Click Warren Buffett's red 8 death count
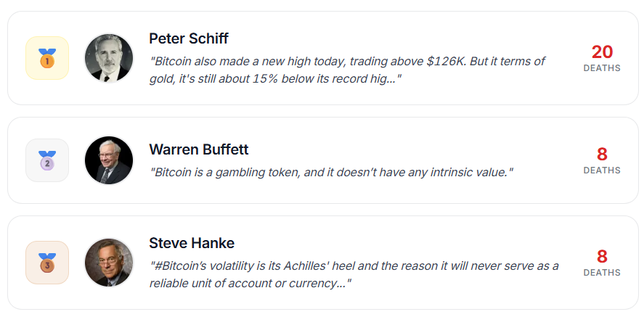Screen dimensions: 644x317 602,155
